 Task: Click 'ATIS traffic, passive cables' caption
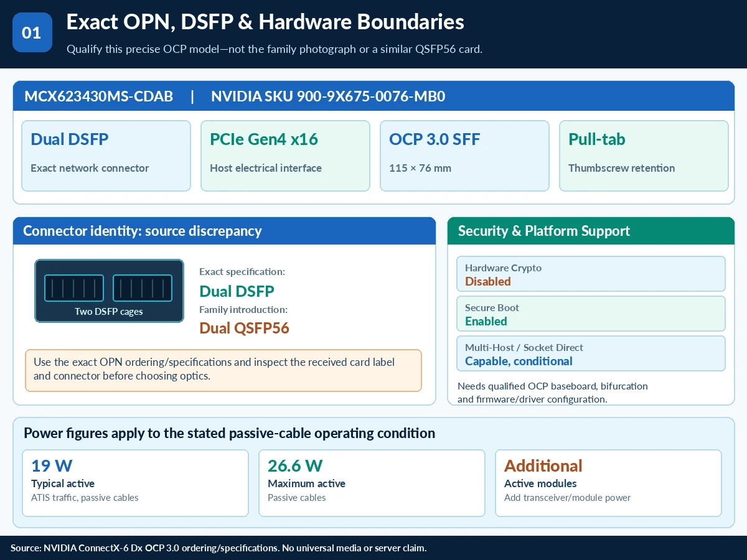85,498
